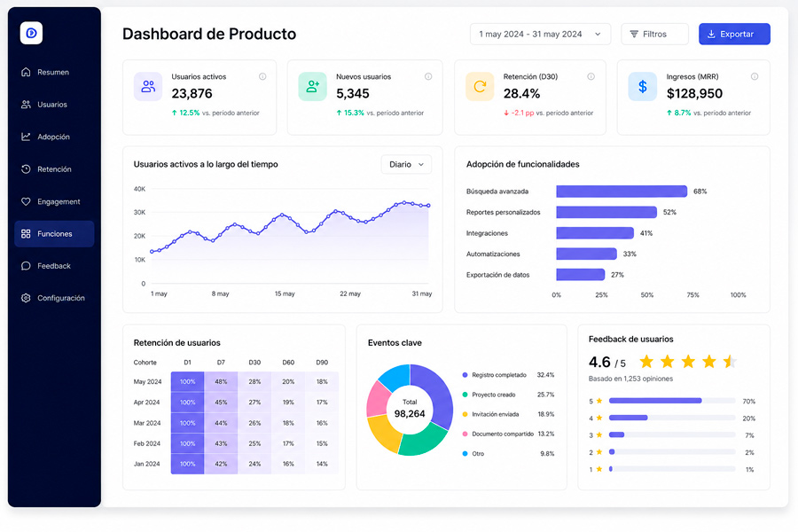798x532 pixels.
Task: Click the Feedback speech bubble icon
Action: [x=26, y=266]
